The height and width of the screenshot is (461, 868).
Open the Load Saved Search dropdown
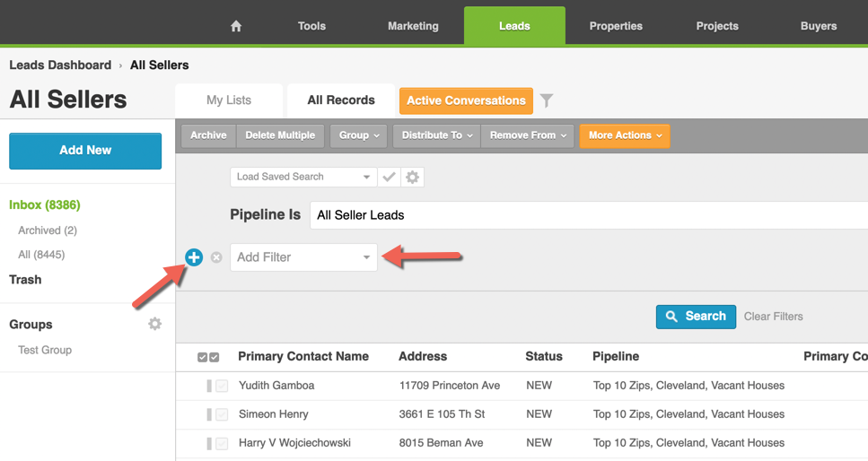click(303, 177)
